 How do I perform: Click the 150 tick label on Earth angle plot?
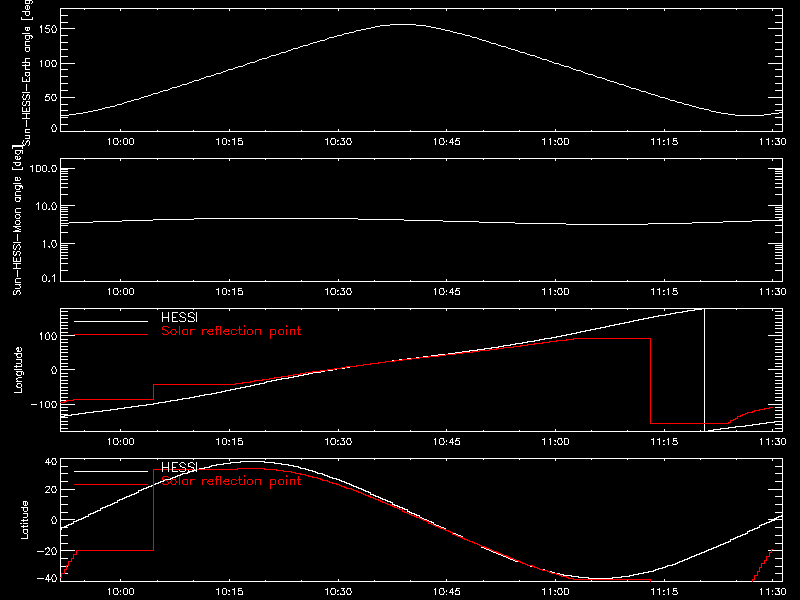point(47,30)
